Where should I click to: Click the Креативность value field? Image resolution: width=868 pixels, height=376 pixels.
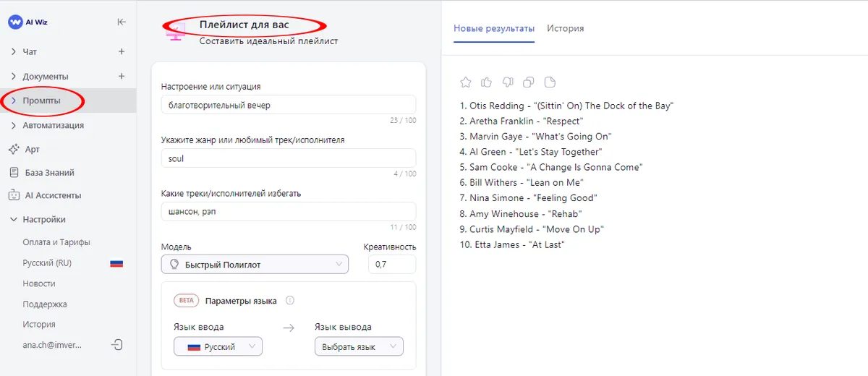click(392, 265)
